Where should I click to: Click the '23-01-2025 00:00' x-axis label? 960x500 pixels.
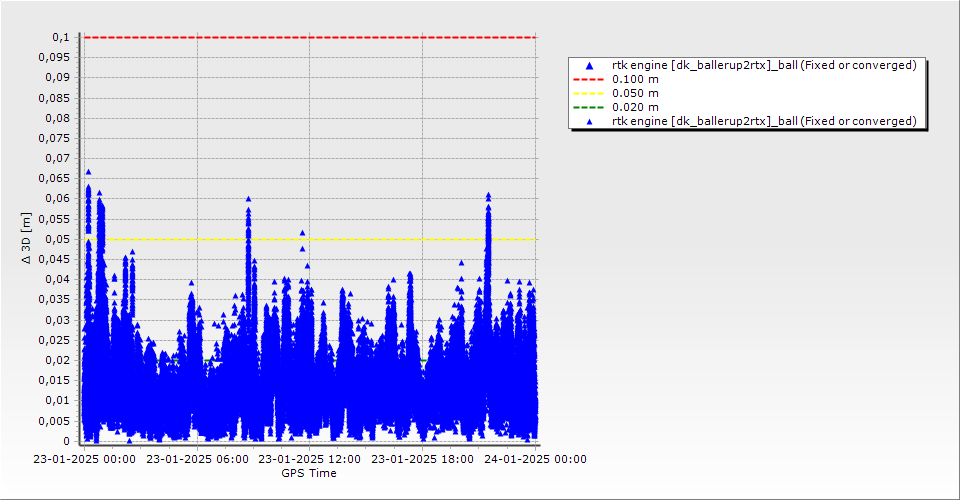coord(84,459)
